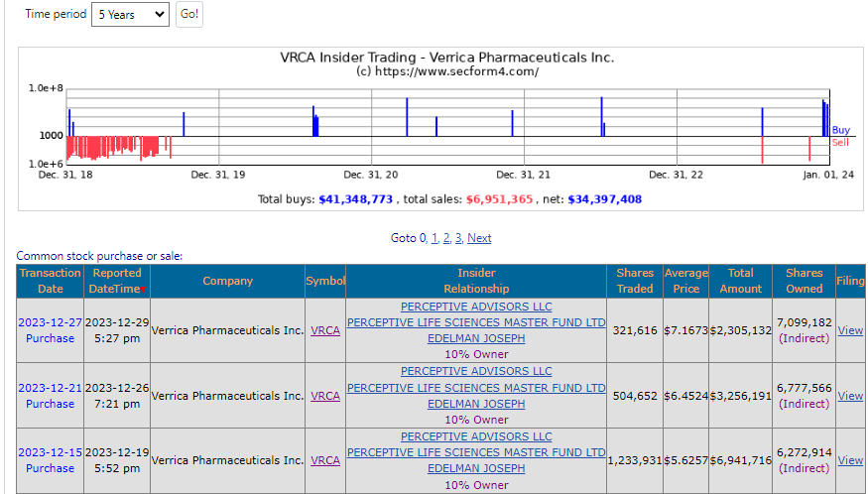Open VRCA symbol link in 2023-12-27 row
The image size is (868, 494).
[325, 330]
